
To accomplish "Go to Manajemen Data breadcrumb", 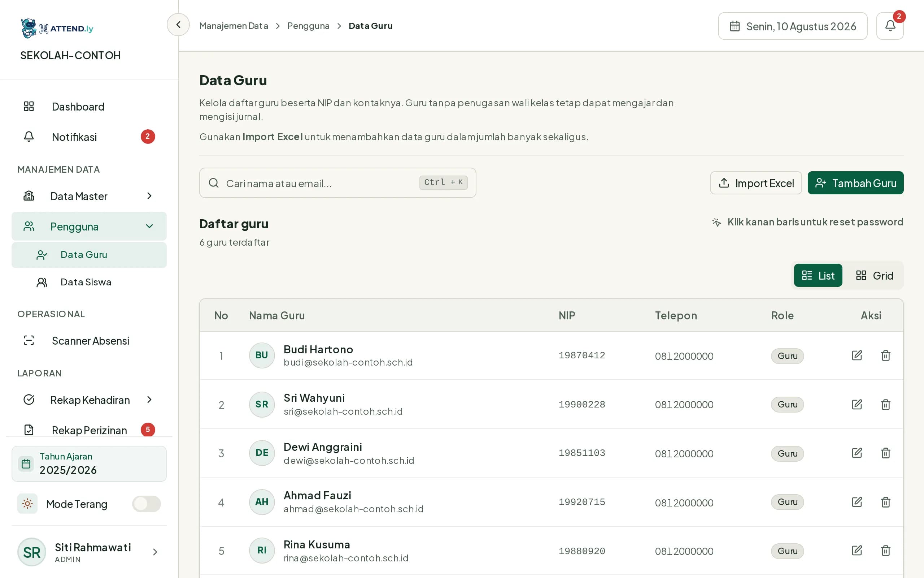I will (x=234, y=26).
